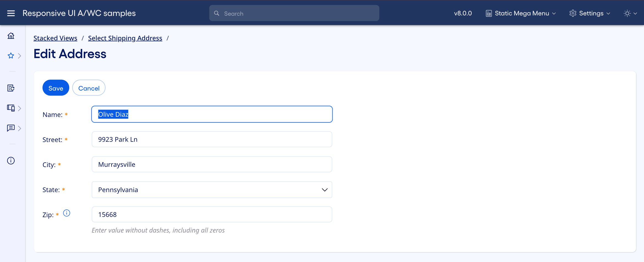Focus the top Search field
The image size is (644, 262).
294,13
